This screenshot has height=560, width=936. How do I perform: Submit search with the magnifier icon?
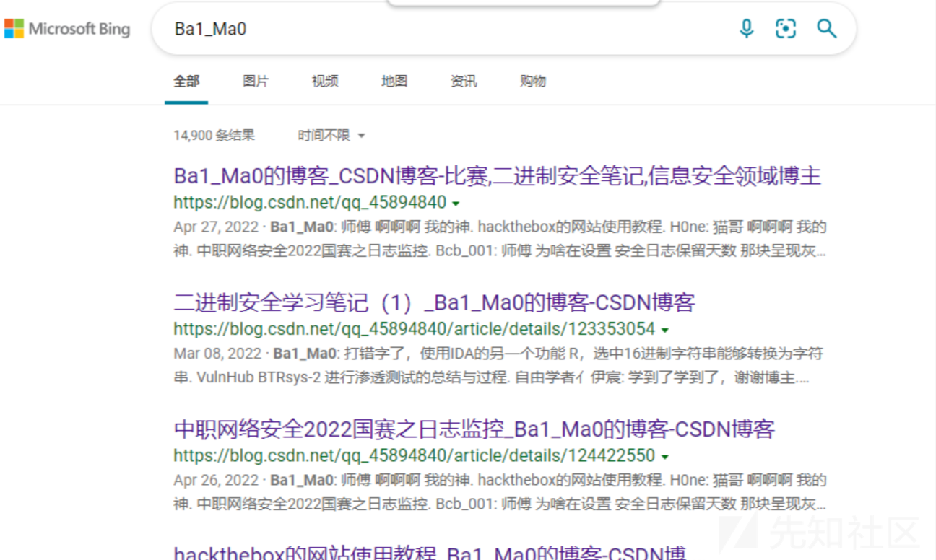[826, 29]
